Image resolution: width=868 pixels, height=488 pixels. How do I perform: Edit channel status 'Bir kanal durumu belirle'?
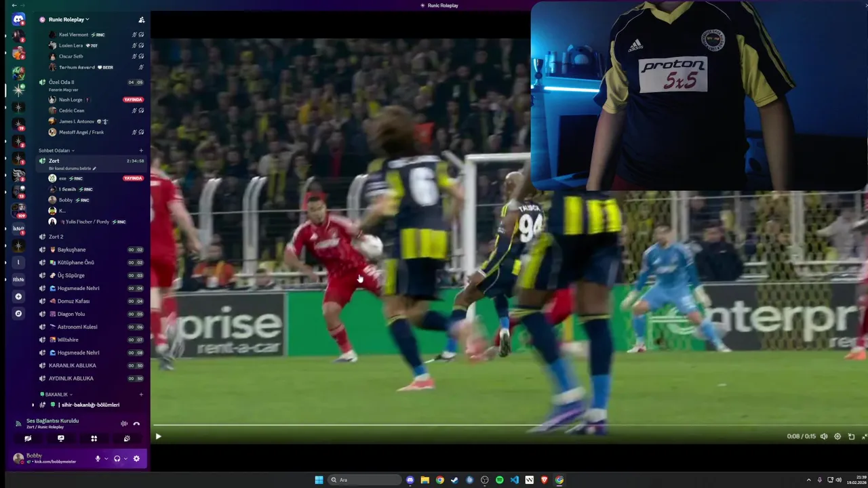73,168
